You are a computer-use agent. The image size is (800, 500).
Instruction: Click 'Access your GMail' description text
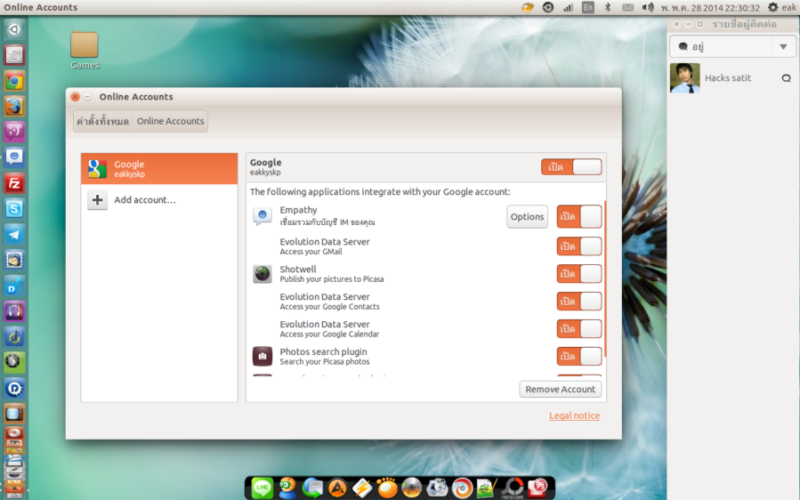tap(311, 252)
